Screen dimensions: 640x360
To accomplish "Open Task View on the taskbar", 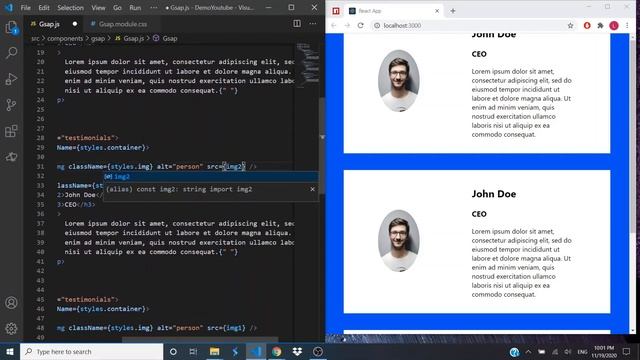I will (x=193, y=351).
